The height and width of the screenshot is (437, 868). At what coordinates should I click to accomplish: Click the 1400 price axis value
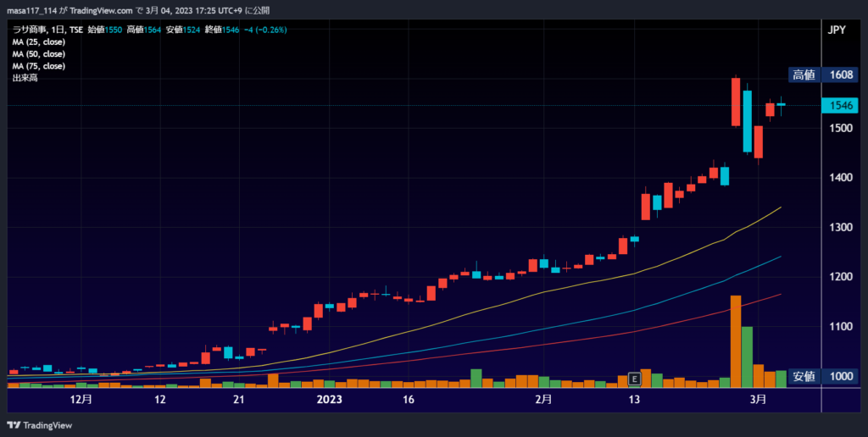tap(841, 178)
